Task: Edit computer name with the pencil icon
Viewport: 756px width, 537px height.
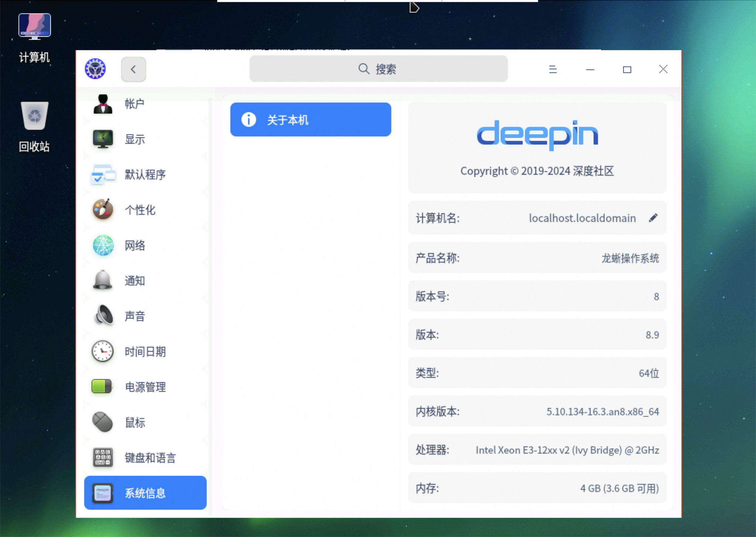Action: point(653,218)
